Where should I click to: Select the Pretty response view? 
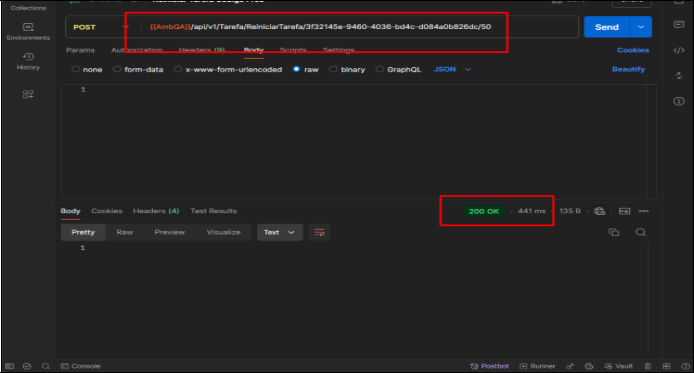pos(83,232)
